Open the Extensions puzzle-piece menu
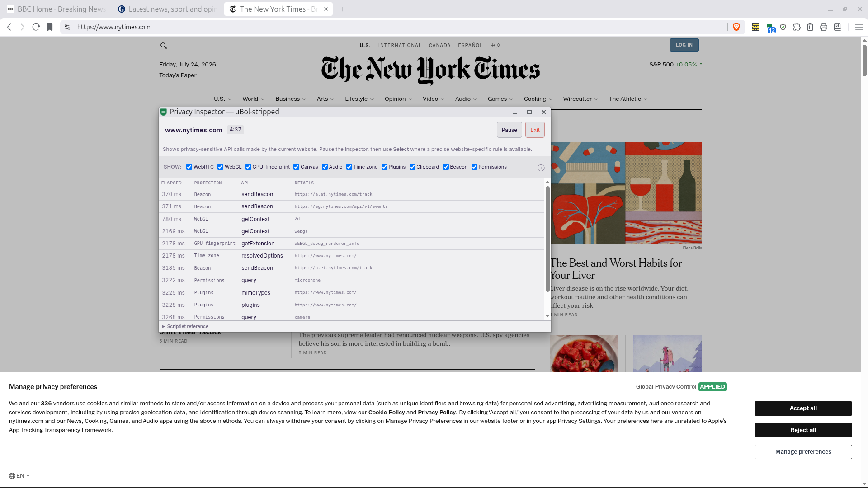Viewport: 868px width, 488px height. point(797,27)
